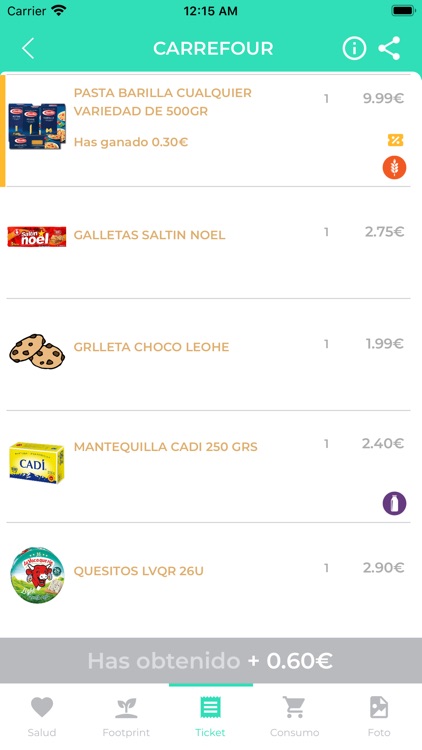Tap the chocolate chip cookies image
The image size is (422, 750).
coord(37,351)
